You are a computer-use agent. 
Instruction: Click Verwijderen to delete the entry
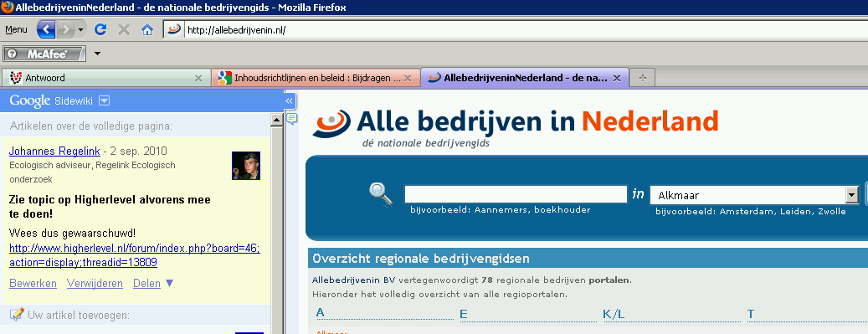95,284
